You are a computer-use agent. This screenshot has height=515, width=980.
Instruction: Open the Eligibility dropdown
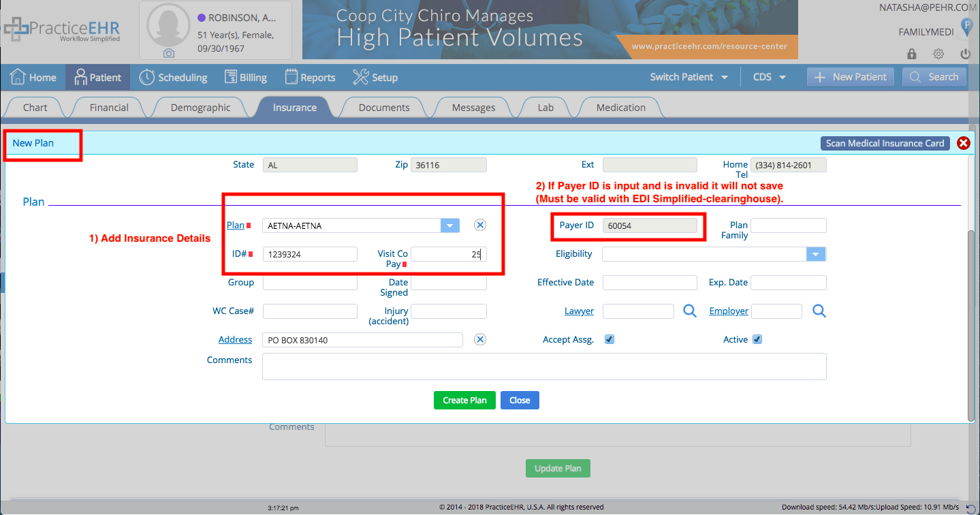tap(815, 253)
